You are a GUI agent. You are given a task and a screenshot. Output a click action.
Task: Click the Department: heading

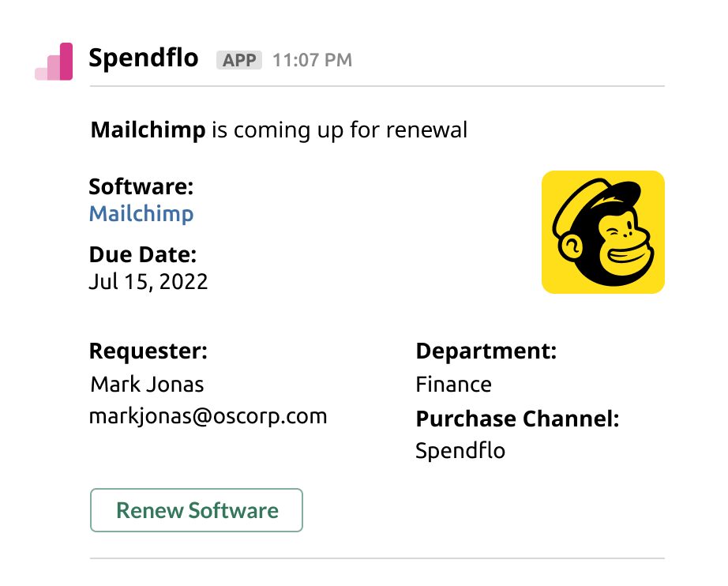(x=486, y=351)
